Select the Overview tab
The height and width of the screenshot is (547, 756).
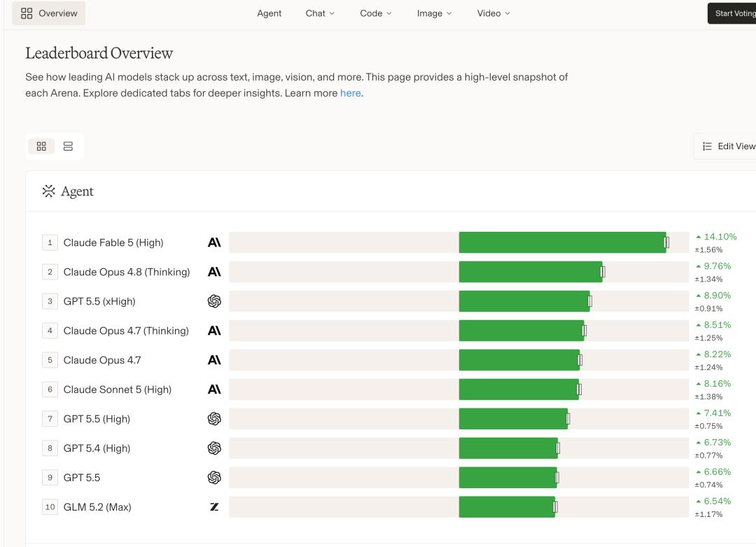[x=49, y=13]
